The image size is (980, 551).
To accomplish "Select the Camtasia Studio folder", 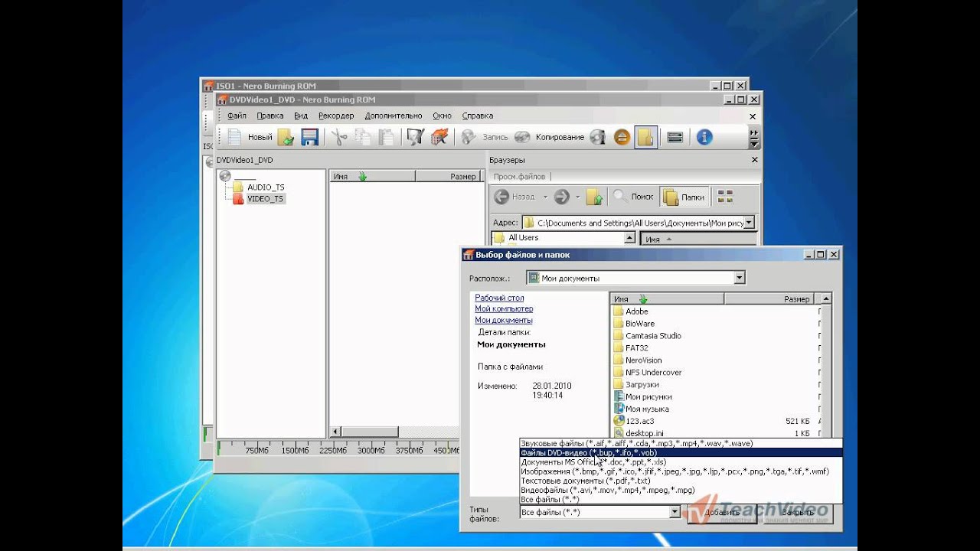I will point(653,336).
